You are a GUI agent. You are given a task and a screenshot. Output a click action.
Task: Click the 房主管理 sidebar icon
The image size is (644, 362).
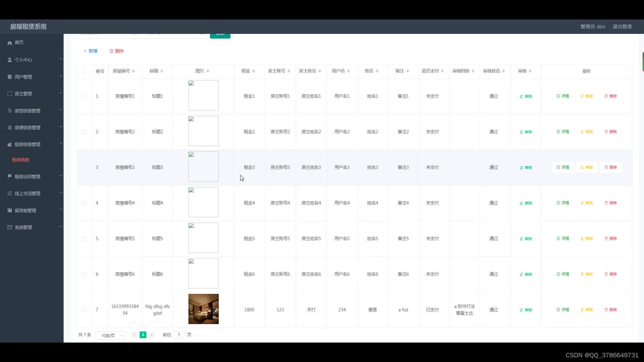point(10,94)
